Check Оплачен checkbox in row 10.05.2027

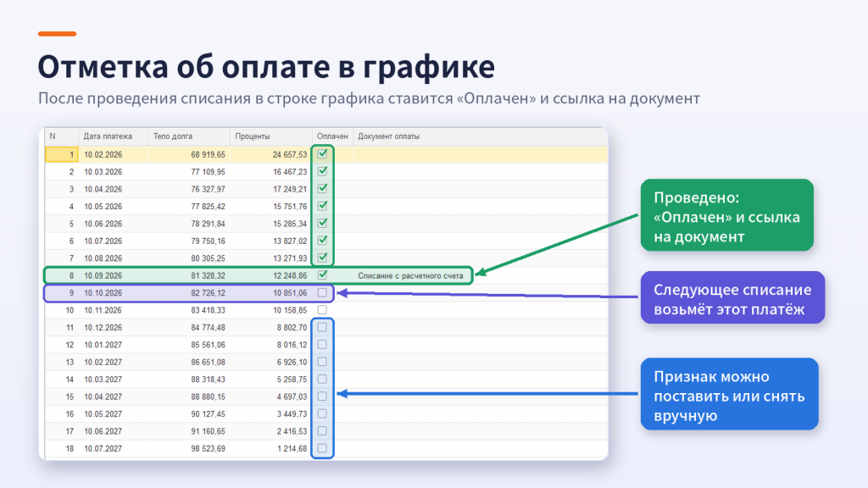click(x=322, y=413)
